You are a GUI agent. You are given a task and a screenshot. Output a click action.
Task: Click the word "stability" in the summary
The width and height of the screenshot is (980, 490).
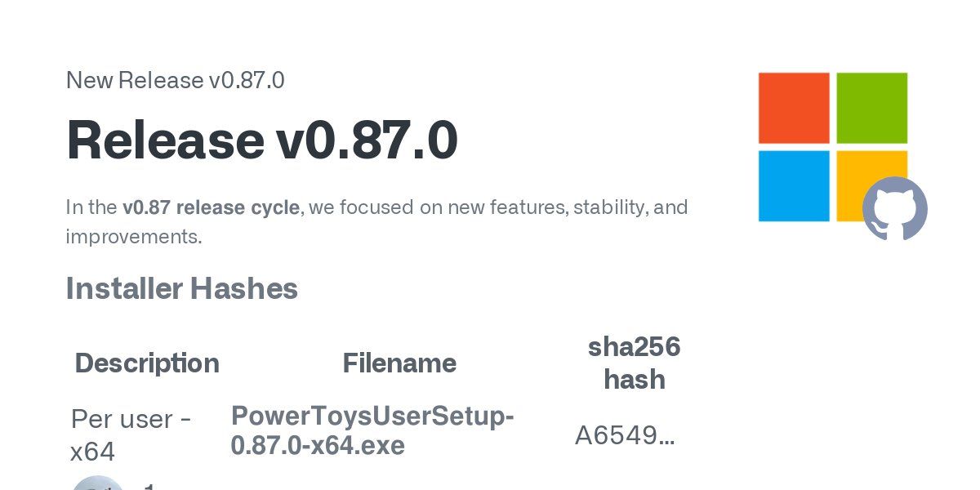tap(608, 207)
